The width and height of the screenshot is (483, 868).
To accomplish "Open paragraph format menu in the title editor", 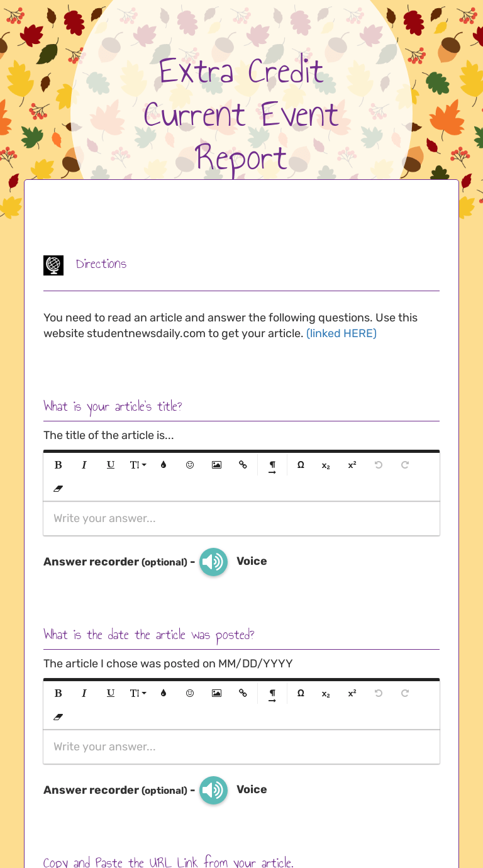I will click(272, 466).
